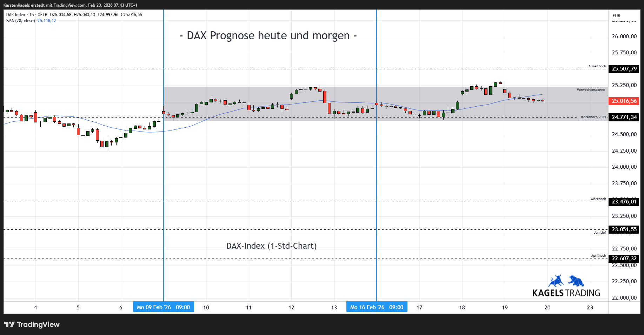Image resolution: width=644 pixels, height=335 pixels.
Task: Select date 4 on the time axis
Action: pos(35,308)
